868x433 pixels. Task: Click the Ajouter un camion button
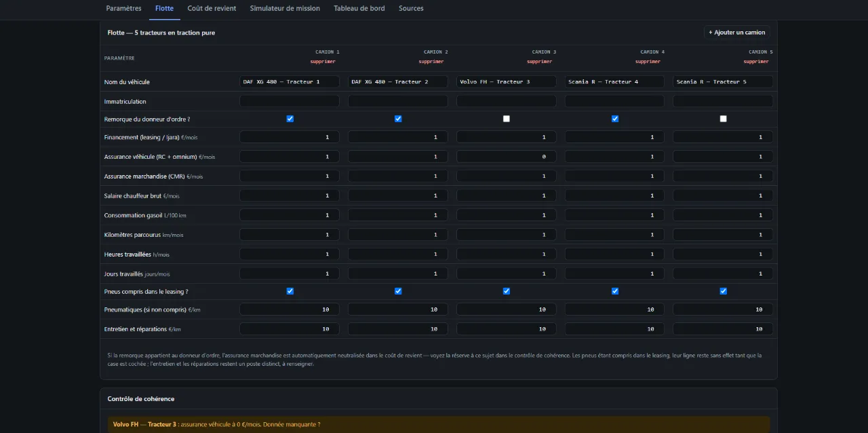737,32
